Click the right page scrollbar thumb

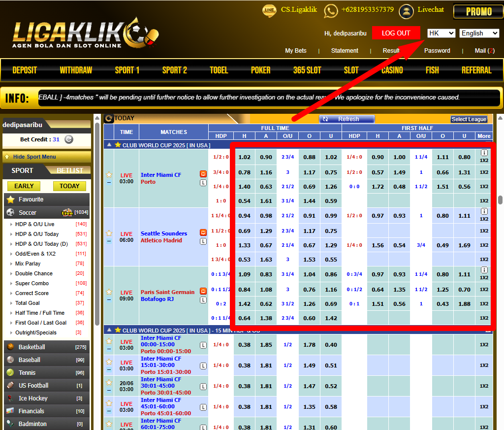pos(500,199)
